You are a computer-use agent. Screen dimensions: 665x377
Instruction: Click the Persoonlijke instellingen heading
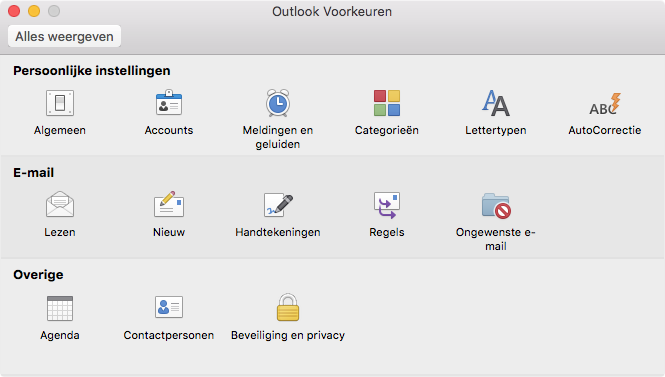(92, 71)
